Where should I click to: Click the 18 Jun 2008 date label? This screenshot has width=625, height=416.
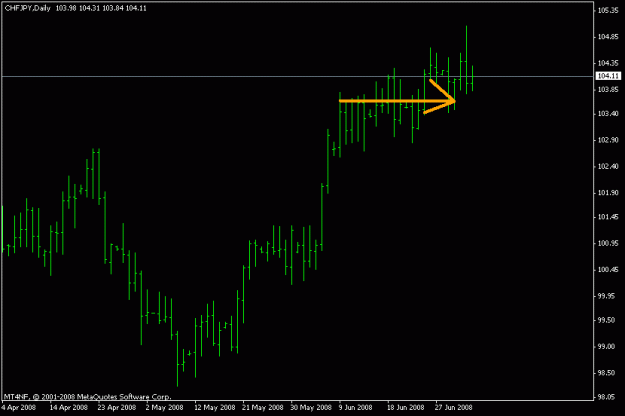coord(405,407)
